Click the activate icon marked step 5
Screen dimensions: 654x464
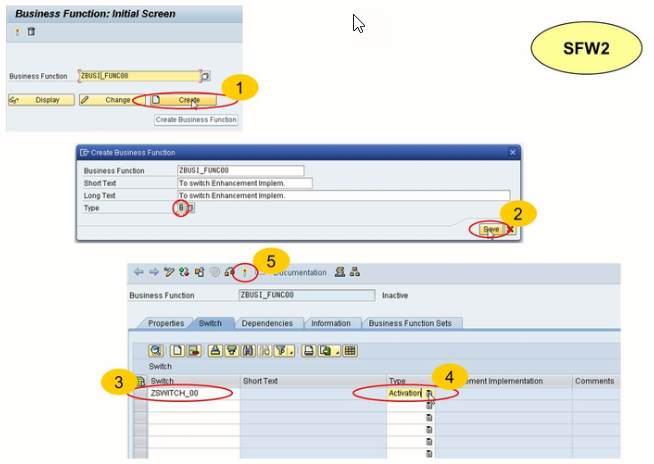click(243, 272)
